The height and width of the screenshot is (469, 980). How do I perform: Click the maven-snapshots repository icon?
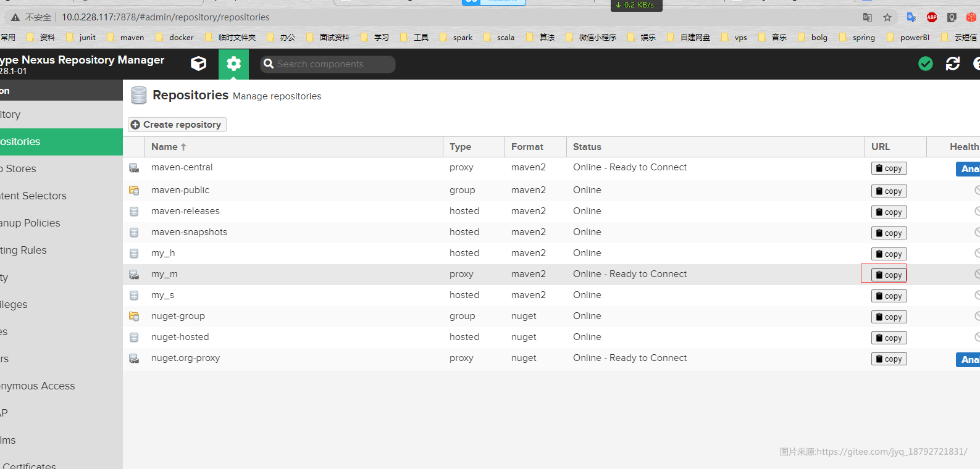[x=134, y=232]
